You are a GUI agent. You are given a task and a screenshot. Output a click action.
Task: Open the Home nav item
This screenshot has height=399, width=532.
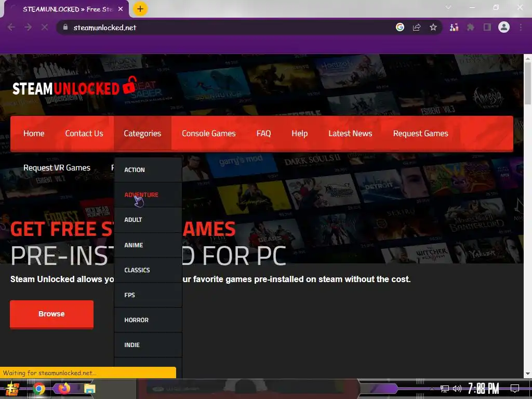tap(34, 134)
